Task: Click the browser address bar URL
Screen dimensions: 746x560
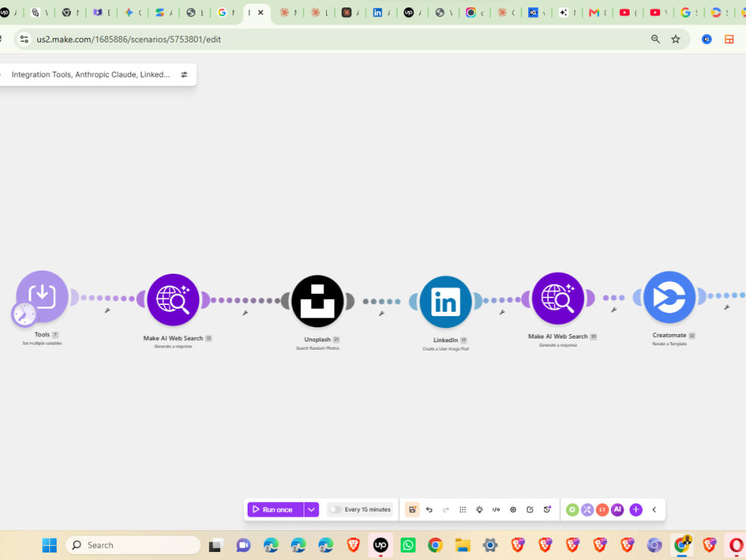Action: (129, 40)
